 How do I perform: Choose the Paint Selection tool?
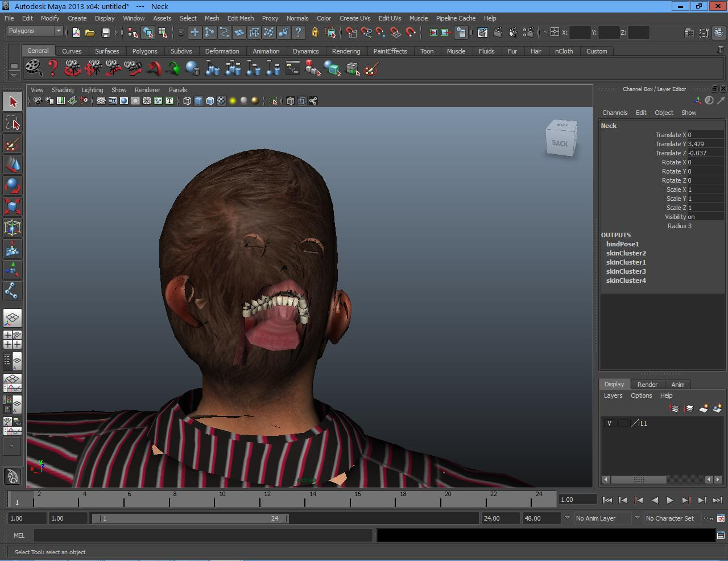[13, 145]
